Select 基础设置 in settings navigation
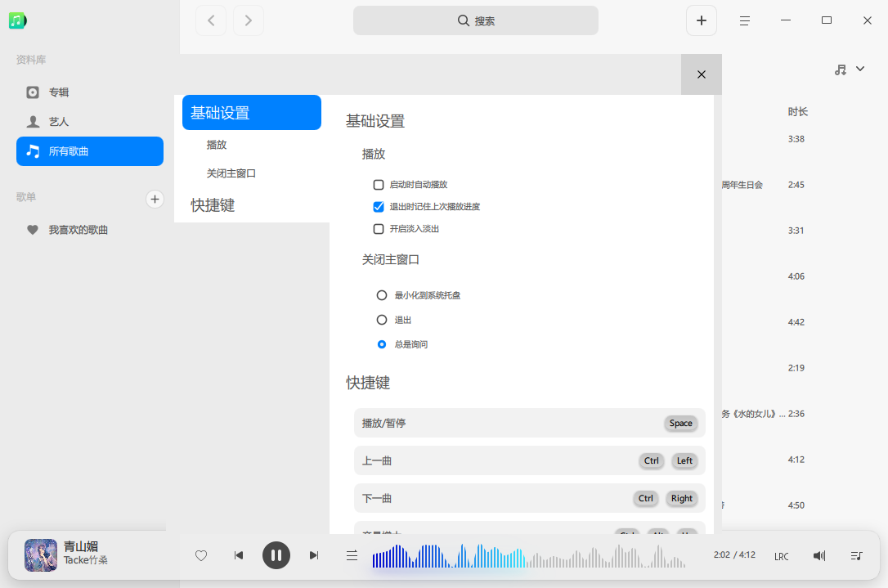This screenshot has height=588, width=888. click(252, 113)
